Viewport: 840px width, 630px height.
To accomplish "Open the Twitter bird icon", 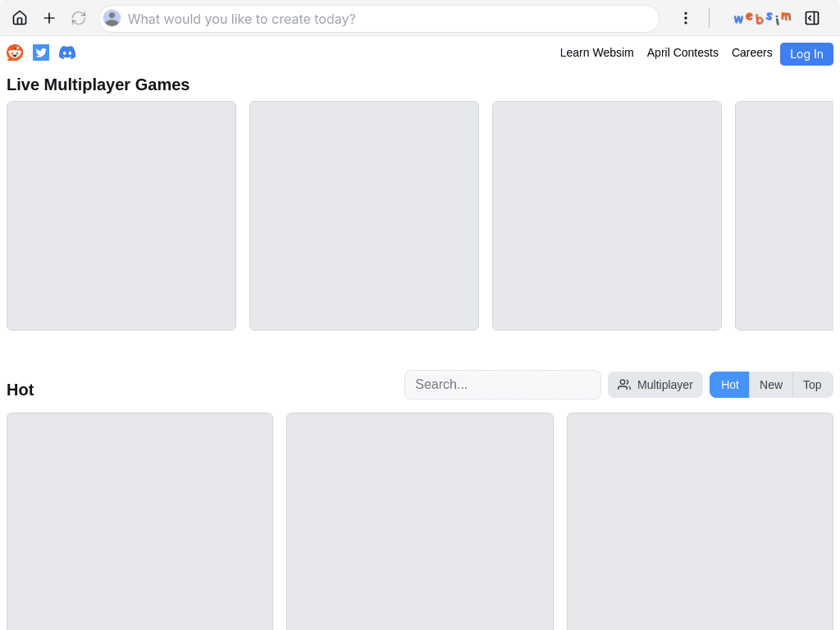I will click(41, 52).
